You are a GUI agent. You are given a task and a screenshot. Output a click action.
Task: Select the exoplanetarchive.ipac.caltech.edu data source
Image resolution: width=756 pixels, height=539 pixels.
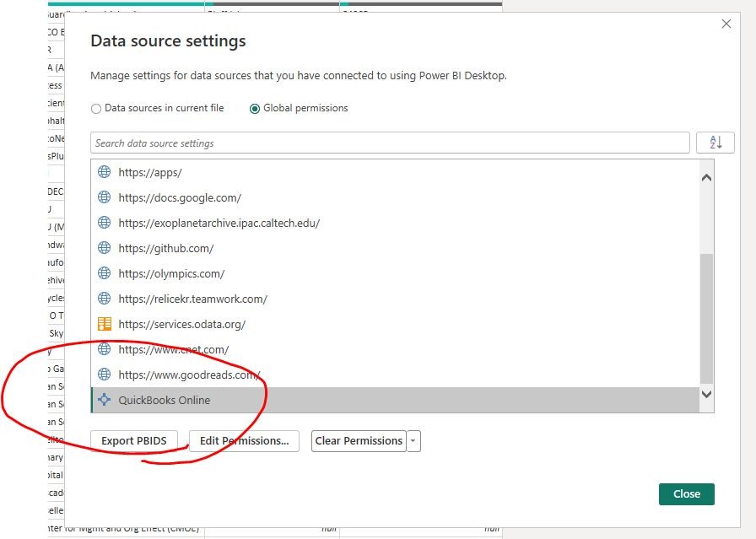[395, 223]
